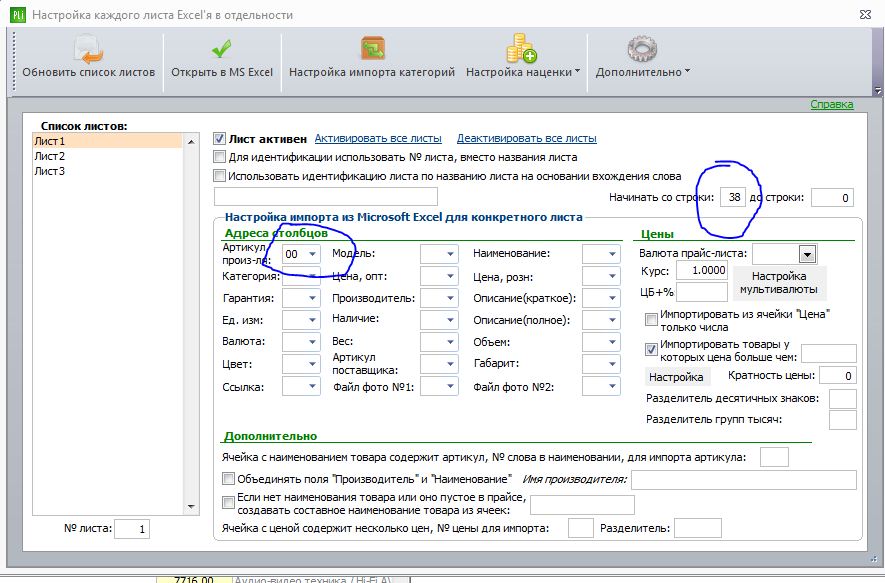The width and height of the screenshot is (885, 583).
Task: Open the Габарит column dropdown
Action: click(612, 364)
